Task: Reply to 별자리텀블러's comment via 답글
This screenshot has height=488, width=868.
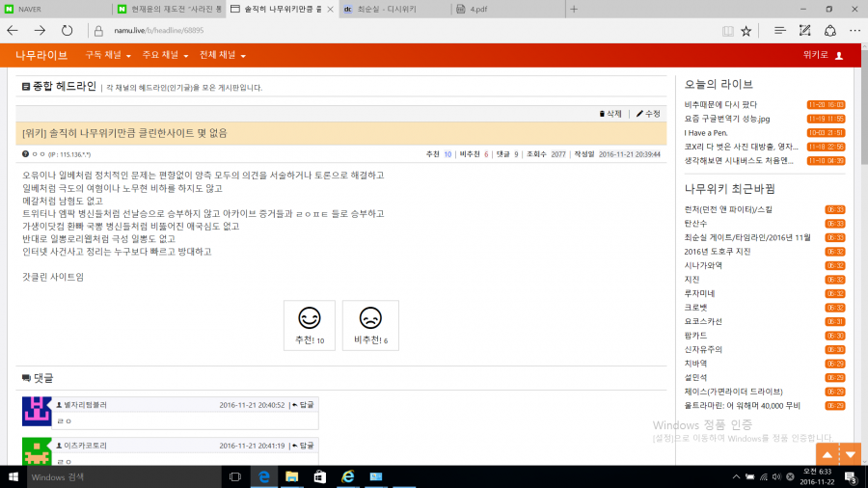Action: click(x=303, y=404)
